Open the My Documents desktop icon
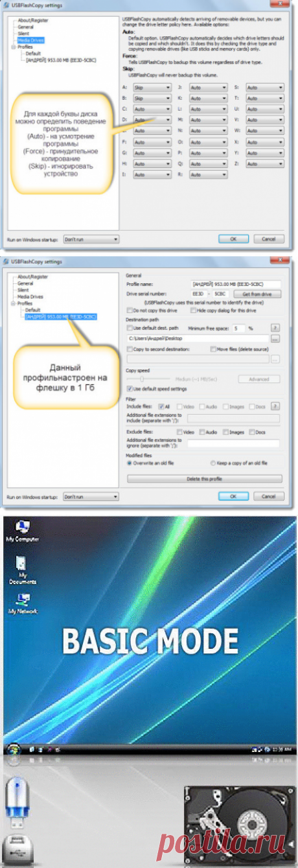 click(x=22, y=570)
